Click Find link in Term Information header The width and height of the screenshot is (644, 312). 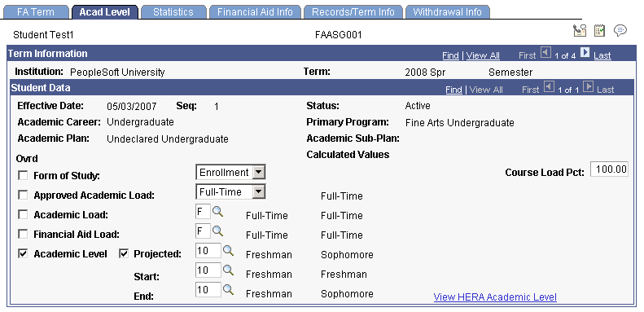450,55
